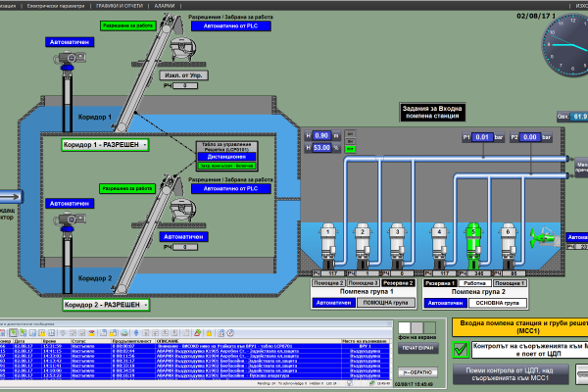Click the P2 0.00 bar pressure field
This screenshot has height=392, width=588.
[530, 137]
